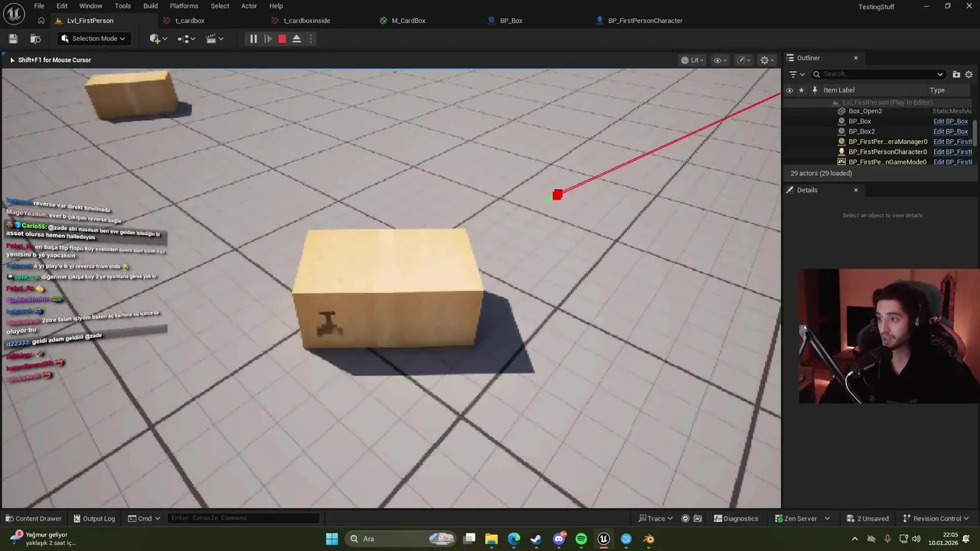The image size is (980, 551).
Task: Open the Revision Control dropdown
Action: (x=936, y=518)
